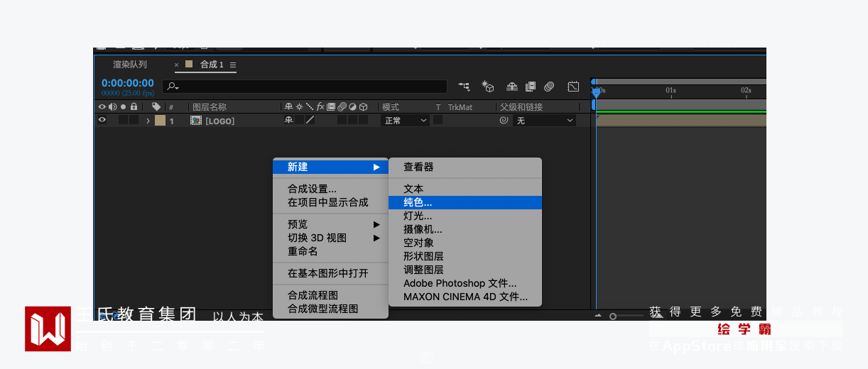
Task: Select 合成流程图 from context menu
Action: tap(330, 295)
